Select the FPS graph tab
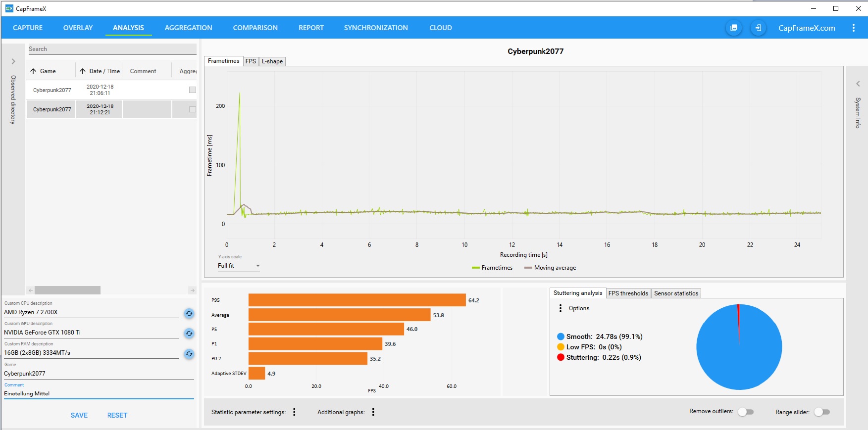Screen dimensions: 868x430 251,61
